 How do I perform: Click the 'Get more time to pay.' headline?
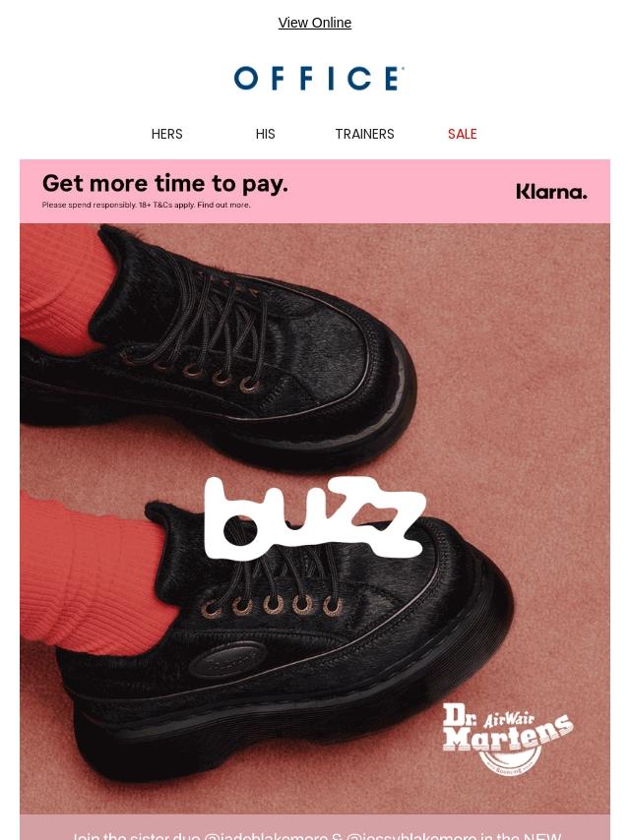pos(165,184)
